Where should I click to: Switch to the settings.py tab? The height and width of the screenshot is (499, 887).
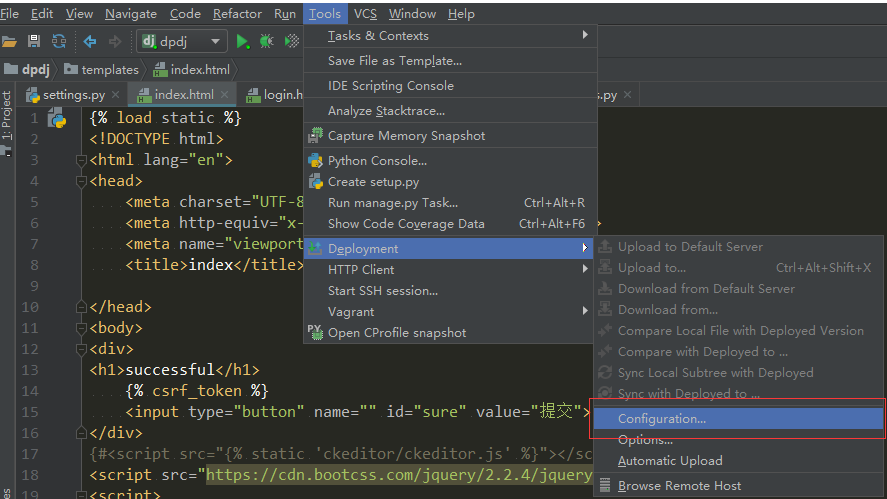[73, 95]
